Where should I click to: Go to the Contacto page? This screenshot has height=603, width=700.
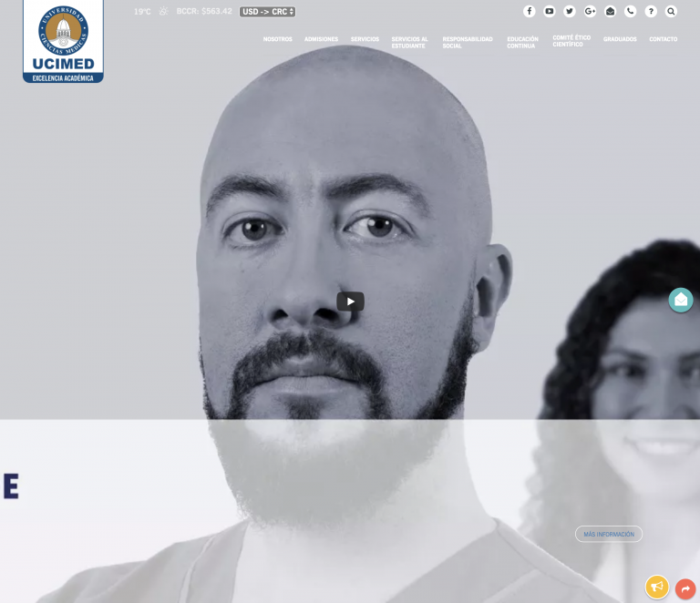[x=663, y=39]
